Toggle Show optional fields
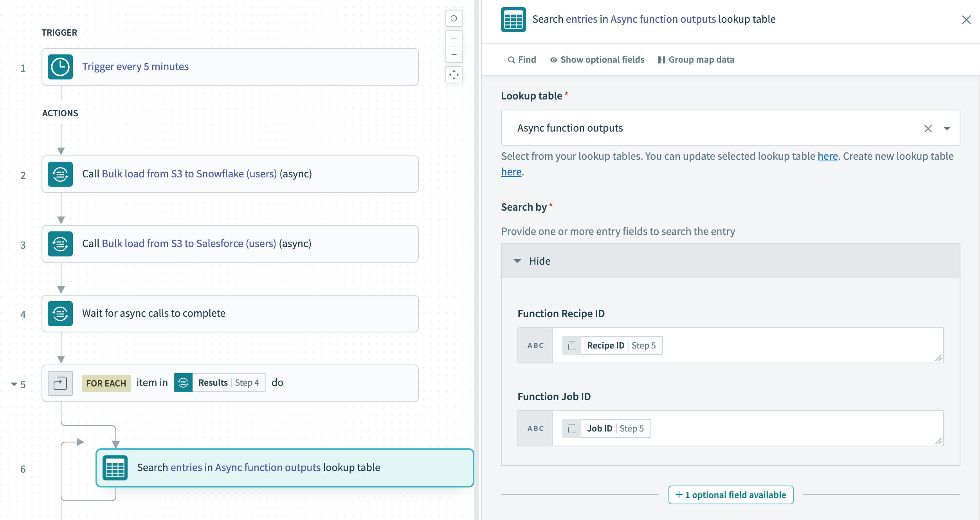This screenshot has width=980, height=520. [x=597, y=60]
